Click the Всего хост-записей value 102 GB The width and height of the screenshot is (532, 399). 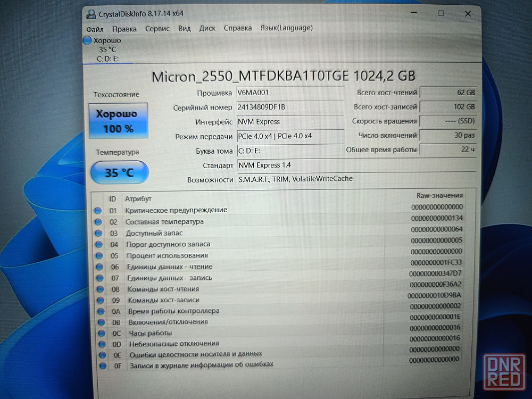pos(448,106)
